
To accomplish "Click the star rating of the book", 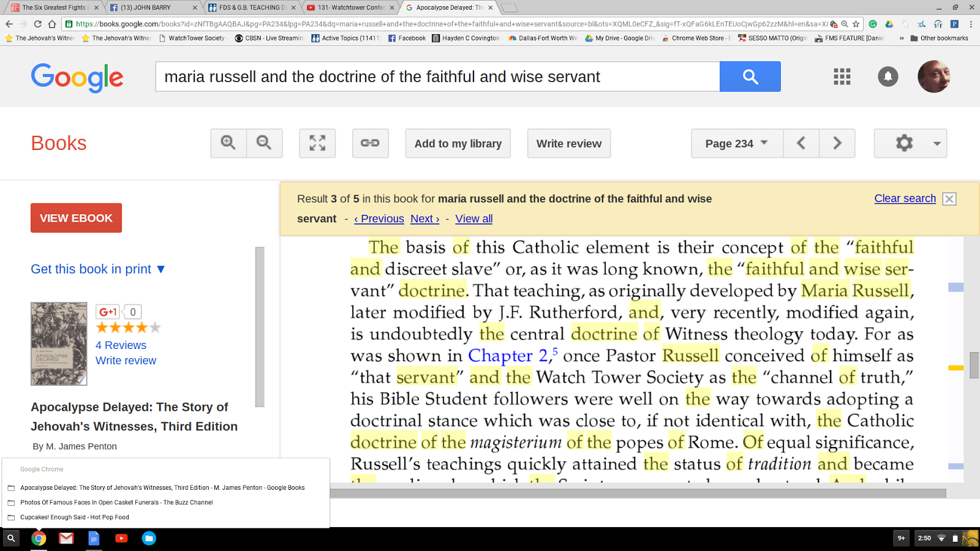I will coord(128,328).
